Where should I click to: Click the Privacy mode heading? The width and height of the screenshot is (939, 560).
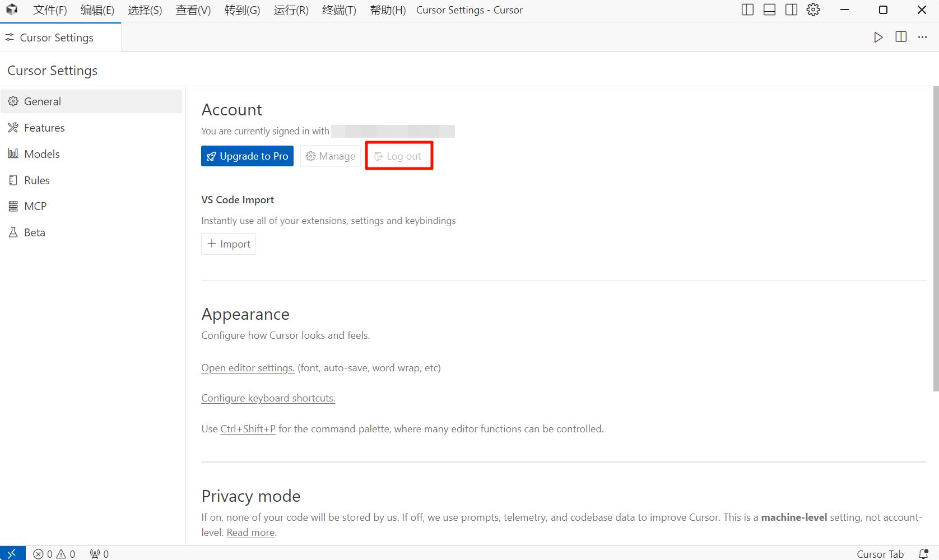[251, 496]
